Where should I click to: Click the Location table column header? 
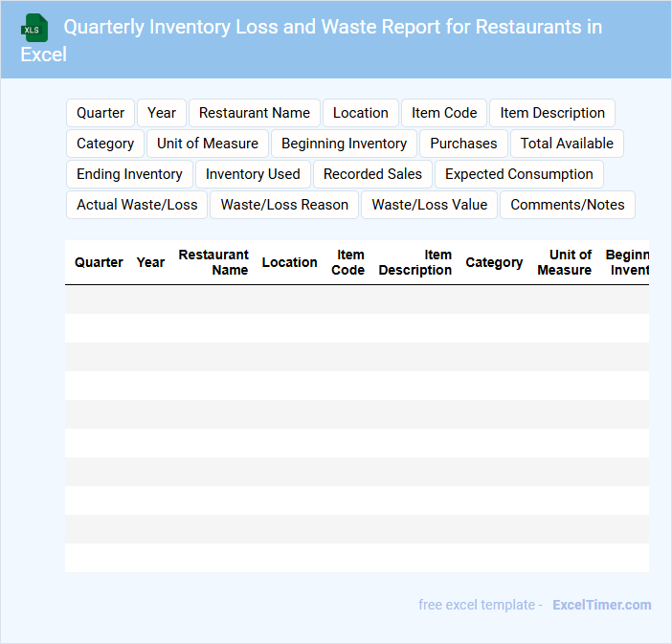pyautogui.click(x=289, y=262)
